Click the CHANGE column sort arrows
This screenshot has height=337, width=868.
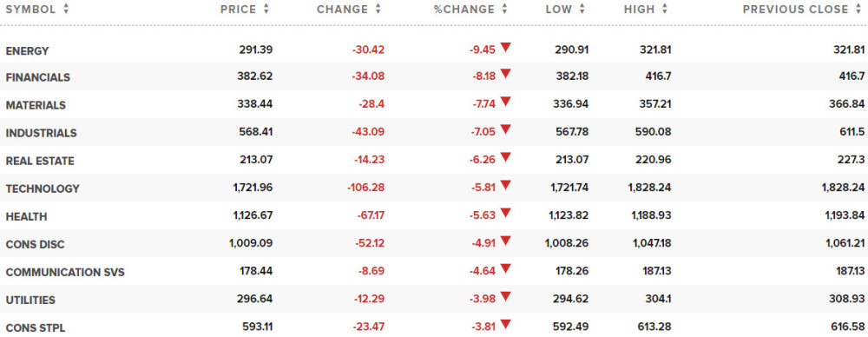tap(378, 9)
